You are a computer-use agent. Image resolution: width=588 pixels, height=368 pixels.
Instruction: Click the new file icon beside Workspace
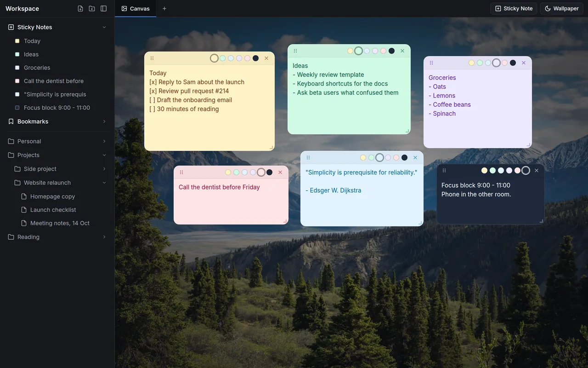click(80, 9)
